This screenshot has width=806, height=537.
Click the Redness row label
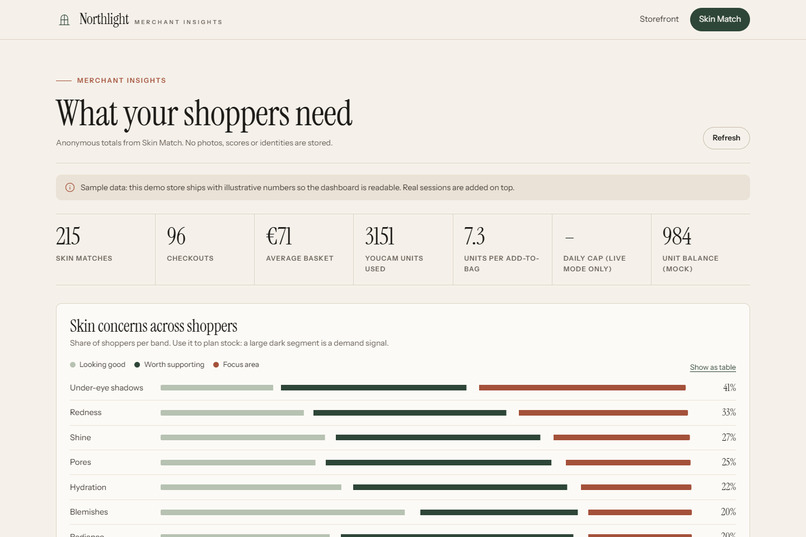[85, 413]
